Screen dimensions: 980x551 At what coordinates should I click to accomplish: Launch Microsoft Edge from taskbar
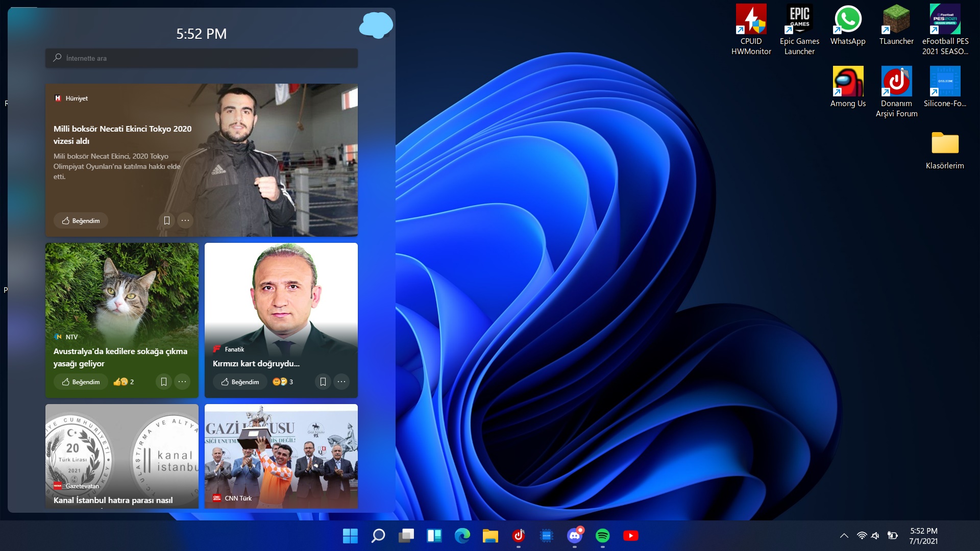pyautogui.click(x=462, y=536)
